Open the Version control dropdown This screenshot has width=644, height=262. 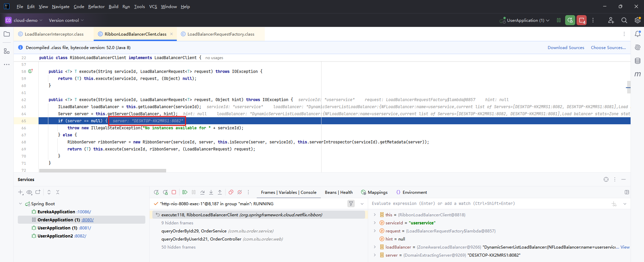(66, 20)
